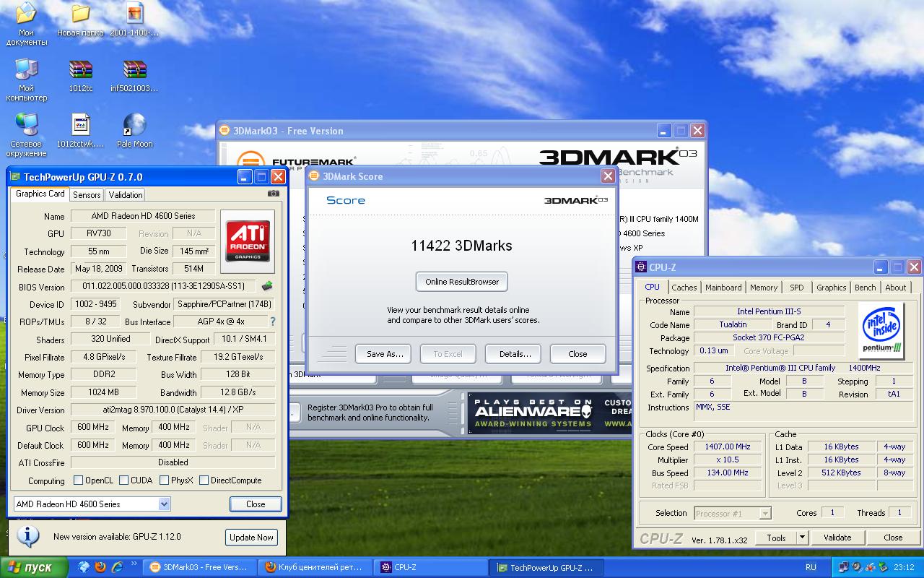Switch to the Sensors tab in GPU-Z
The image size is (924, 578).
[87, 194]
